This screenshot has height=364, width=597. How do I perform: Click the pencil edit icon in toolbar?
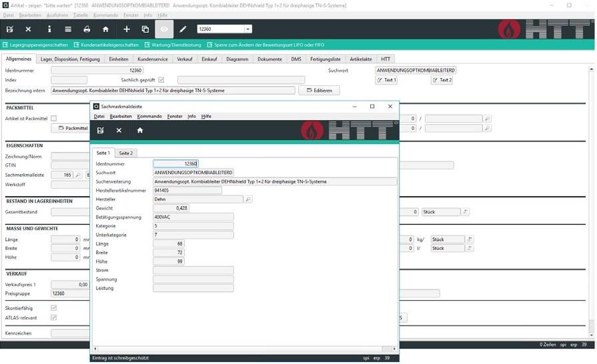coord(183,29)
